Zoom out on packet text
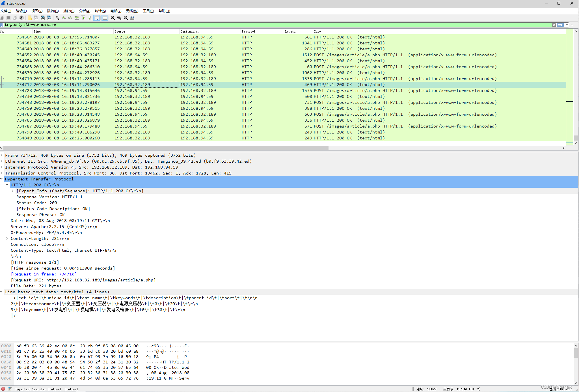 pyautogui.click(x=119, y=18)
